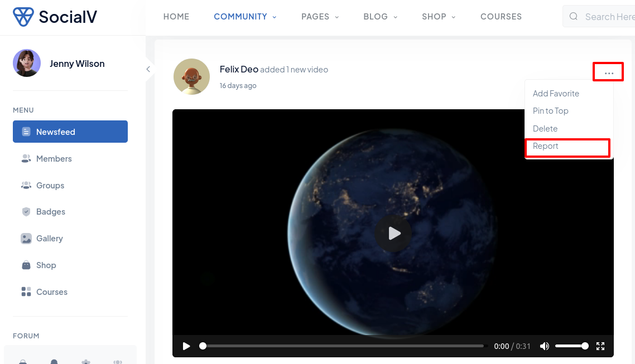Choose Delete from post menu
The height and width of the screenshot is (364, 635).
point(545,129)
